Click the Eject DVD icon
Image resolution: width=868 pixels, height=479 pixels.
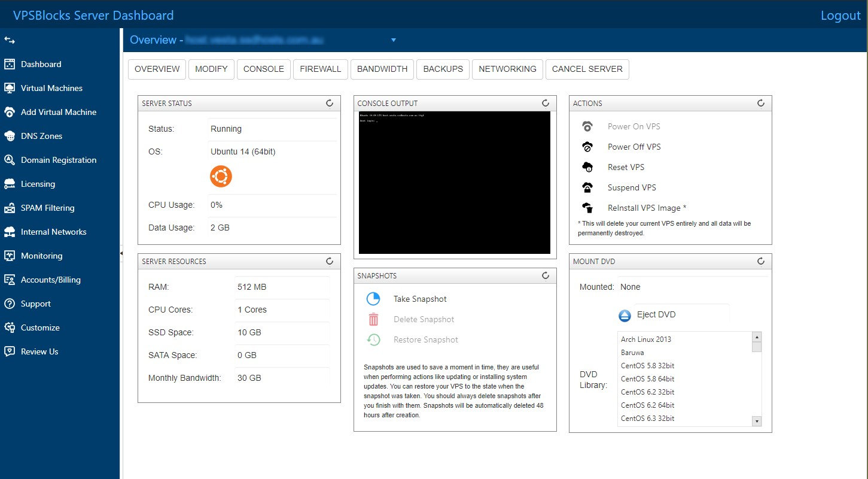(x=625, y=315)
